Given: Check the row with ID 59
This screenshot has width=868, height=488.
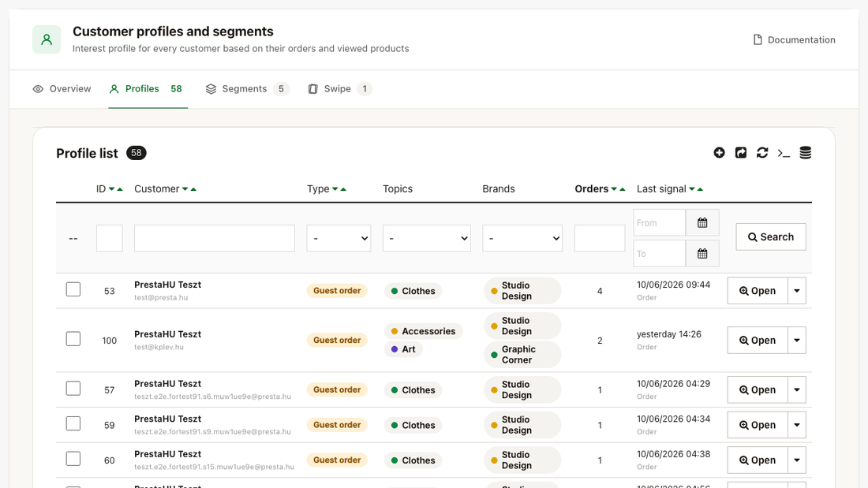Looking at the screenshot, I should point(73,423).
